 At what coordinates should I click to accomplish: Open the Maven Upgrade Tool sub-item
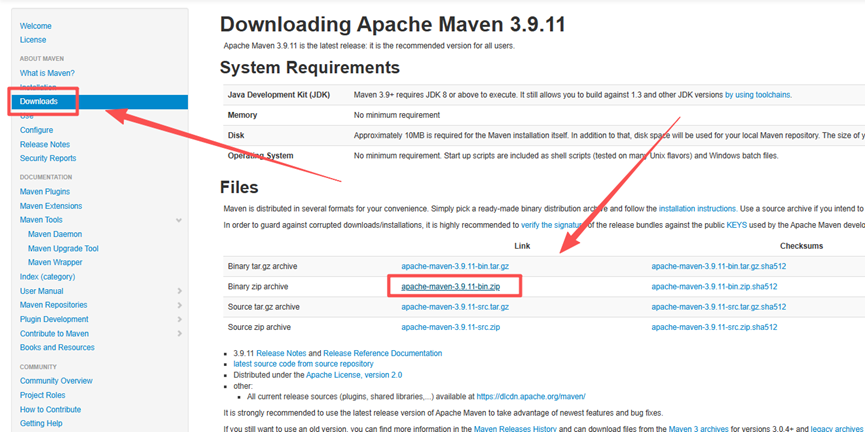pos(63,249)
